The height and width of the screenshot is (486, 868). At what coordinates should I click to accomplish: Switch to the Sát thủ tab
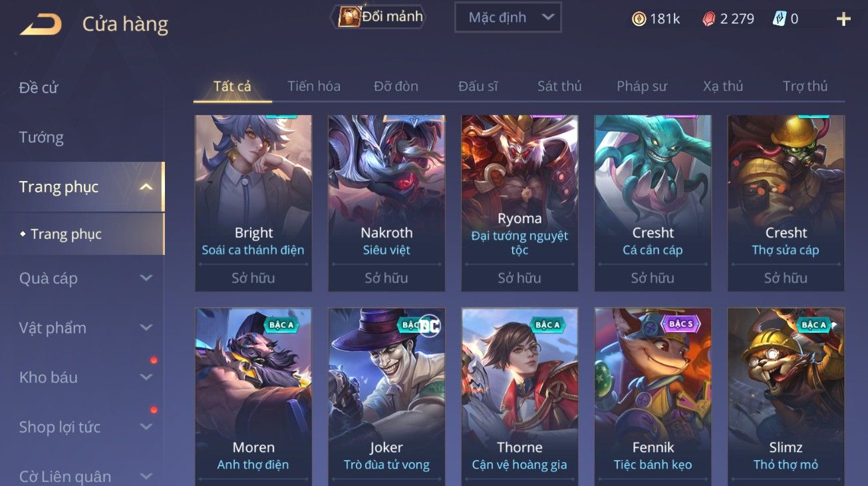click(559, 86)
